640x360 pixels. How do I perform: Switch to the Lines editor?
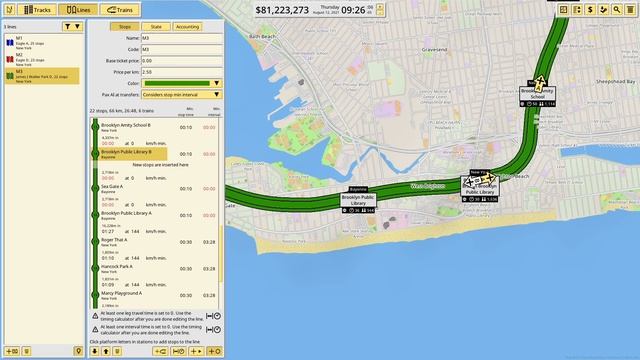[78, 9]
